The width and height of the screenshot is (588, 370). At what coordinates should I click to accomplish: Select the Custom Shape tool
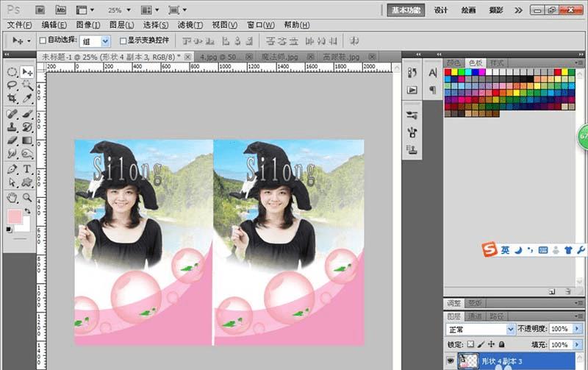(27, 182)
